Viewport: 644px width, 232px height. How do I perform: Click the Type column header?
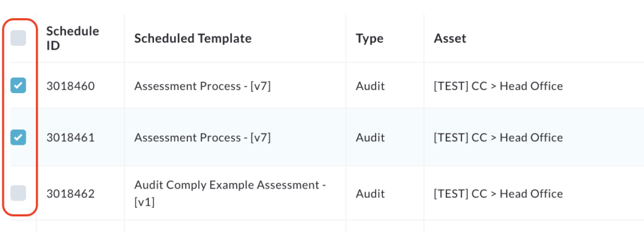[x=370, y=38]
